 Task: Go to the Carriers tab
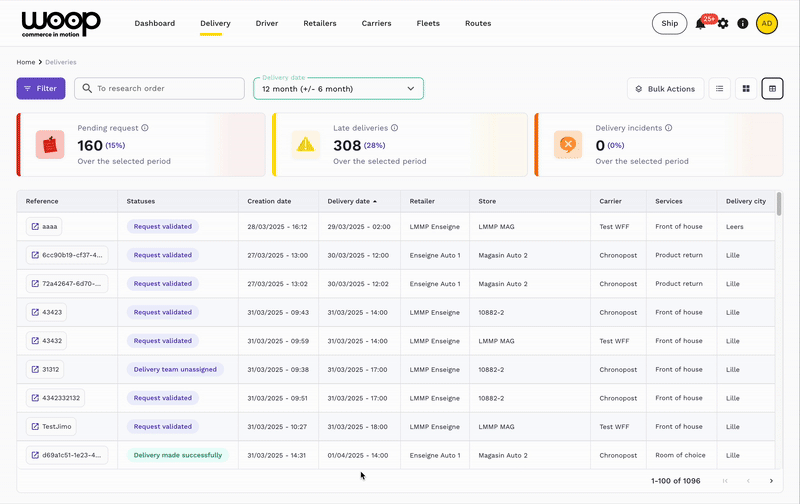click(x=377, y=23)
